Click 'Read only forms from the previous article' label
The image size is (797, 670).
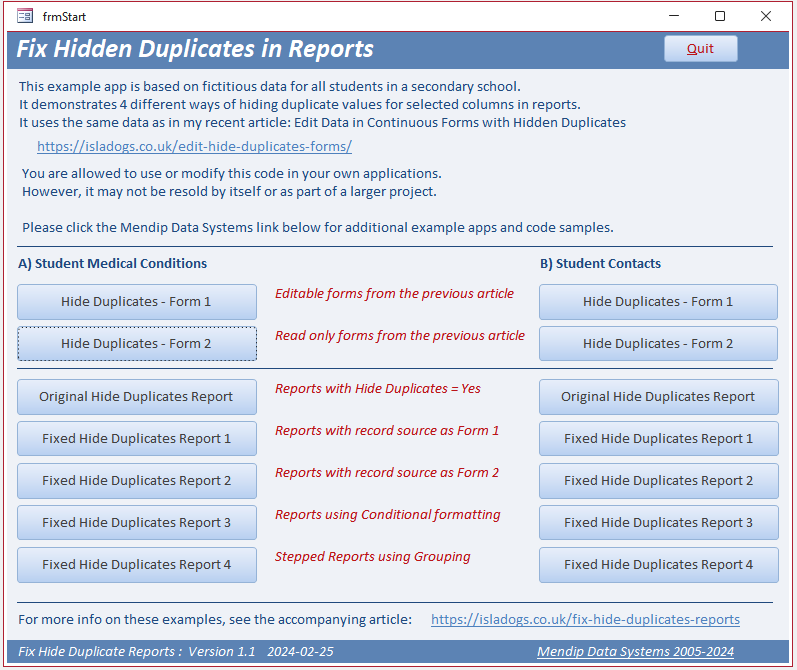(x=400, y=336)
